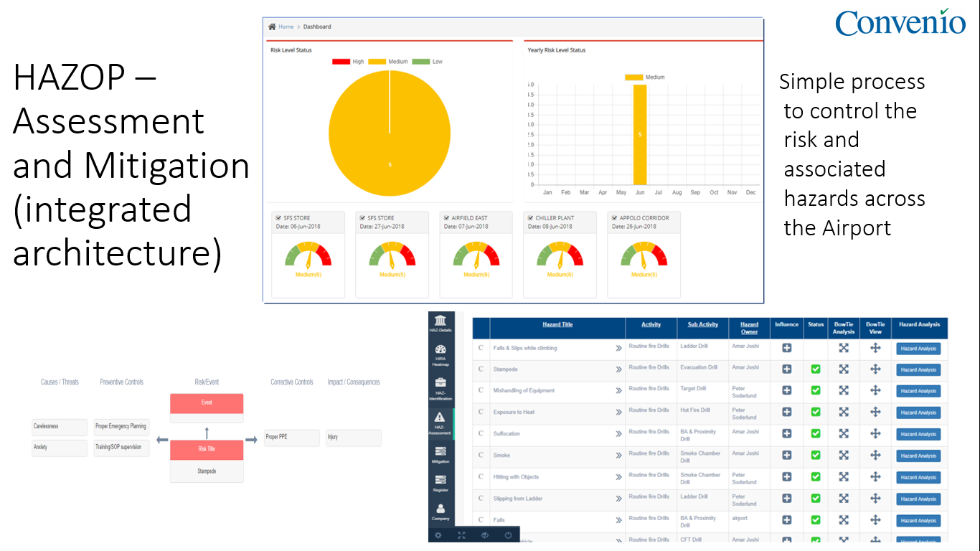This screenshot has width=980, height=551.
Task: Expand the Suffocation row chevron
Action: pyautogui.click(x=618, y=434)
